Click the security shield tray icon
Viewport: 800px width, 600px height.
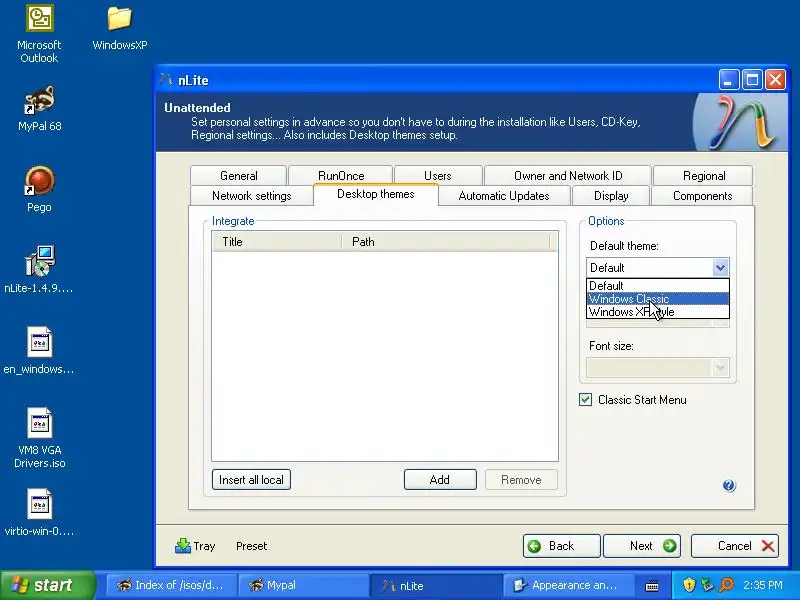pyautogui.click(x=689, y=585)
